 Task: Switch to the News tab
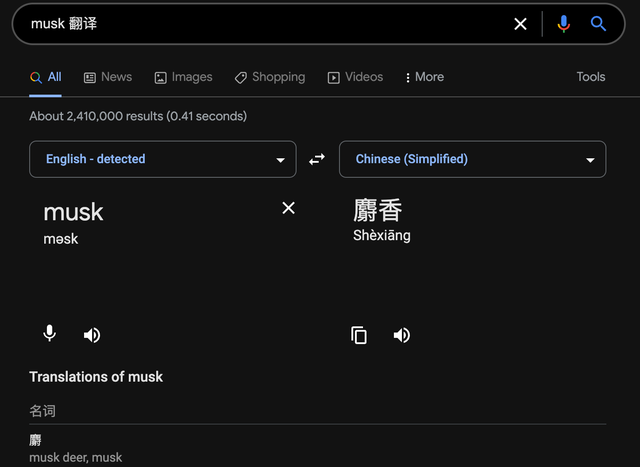click(107, 77)
